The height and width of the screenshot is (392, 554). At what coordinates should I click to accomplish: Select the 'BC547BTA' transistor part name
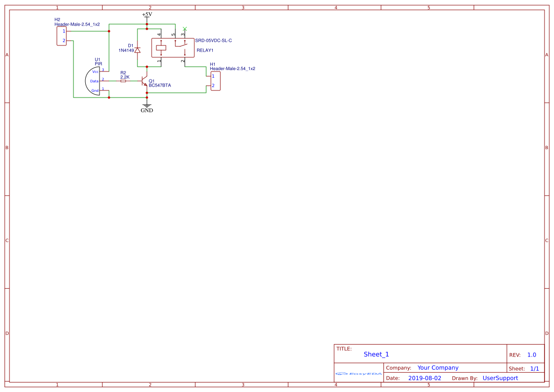click(160, 85)
